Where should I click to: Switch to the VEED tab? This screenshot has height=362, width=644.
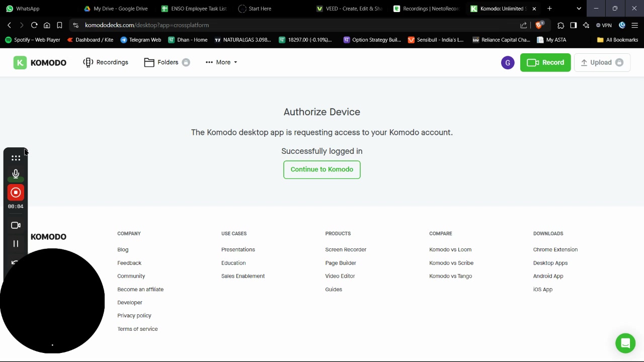point(349,9)
